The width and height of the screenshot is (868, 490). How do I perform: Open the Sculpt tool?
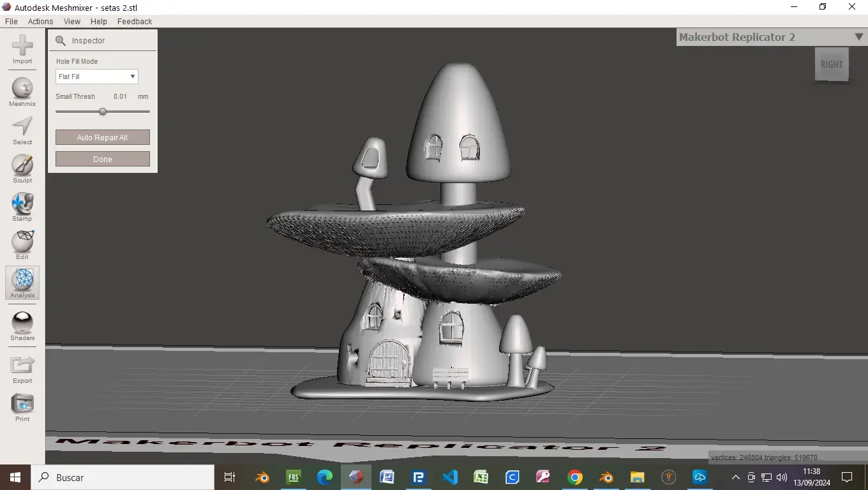pos(22,168)
